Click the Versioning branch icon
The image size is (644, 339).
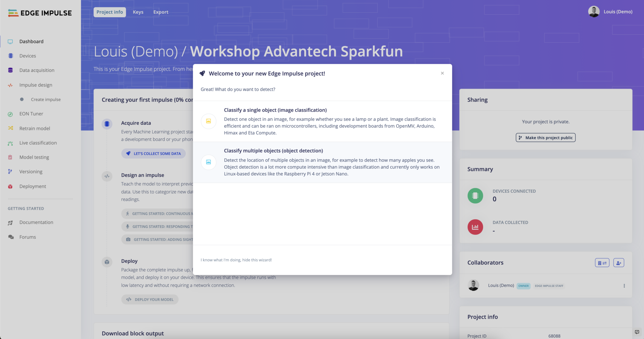(10, 172)
